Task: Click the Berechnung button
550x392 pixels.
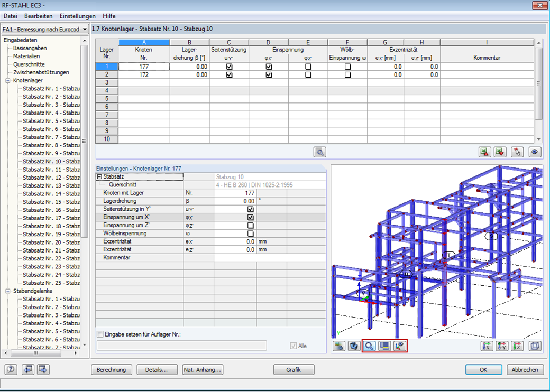Action: pos(112,370)
